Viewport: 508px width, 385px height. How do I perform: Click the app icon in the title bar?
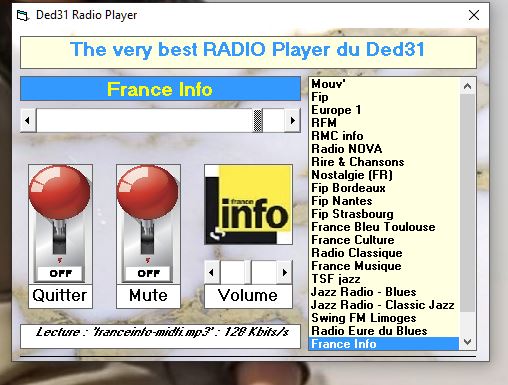click(x=23, y=15)
